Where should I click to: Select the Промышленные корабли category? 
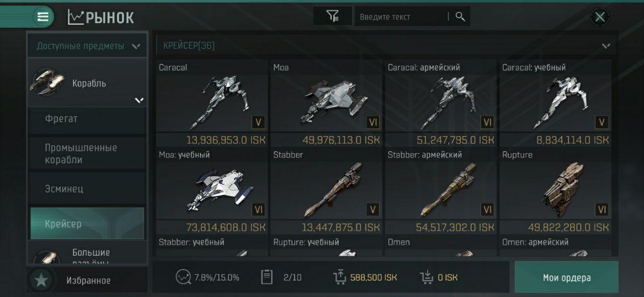click(x=88, y=154)
